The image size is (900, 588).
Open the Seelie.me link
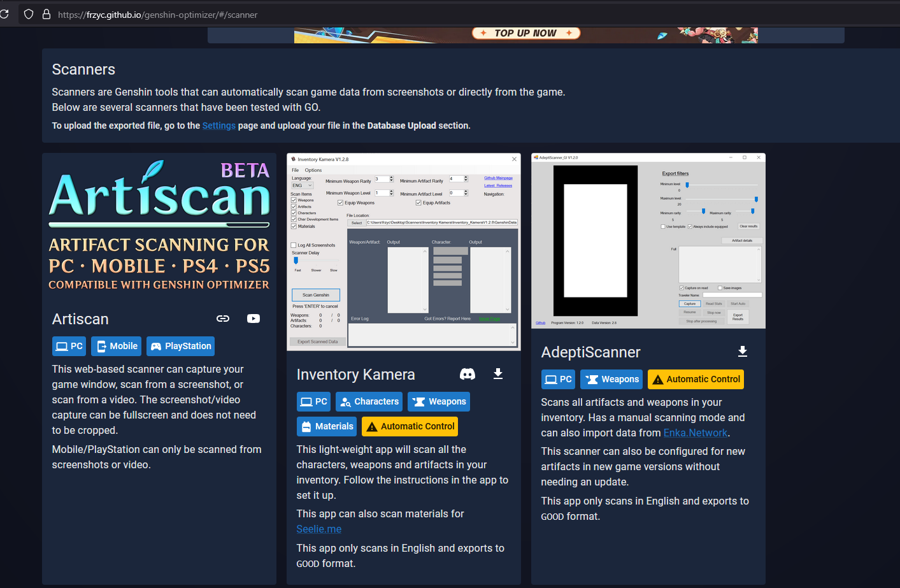point(319,529)
